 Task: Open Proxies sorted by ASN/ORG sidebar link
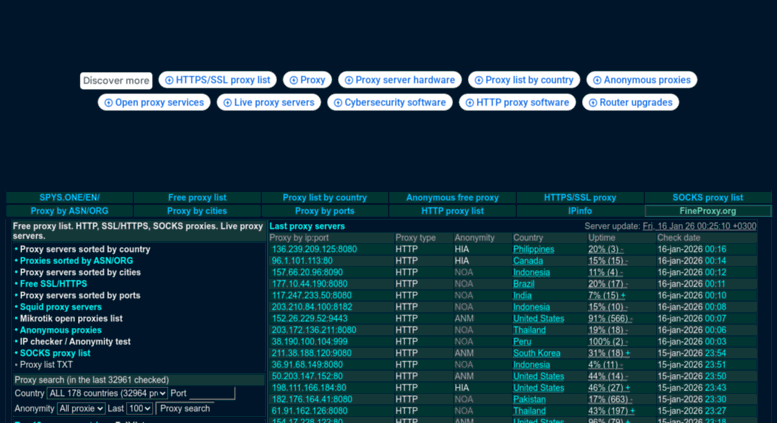76,261
